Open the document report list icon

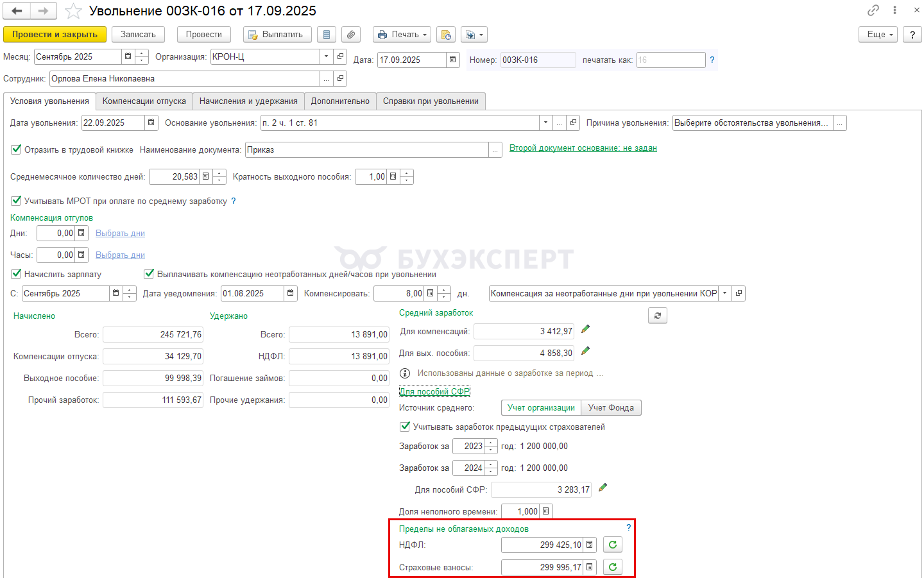click(x=327, y=35)
